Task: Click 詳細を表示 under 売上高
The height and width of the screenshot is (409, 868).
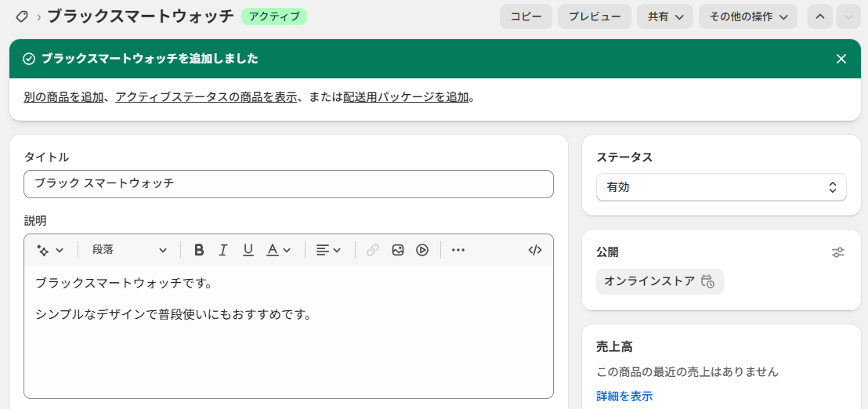Action: pos(624,396)
